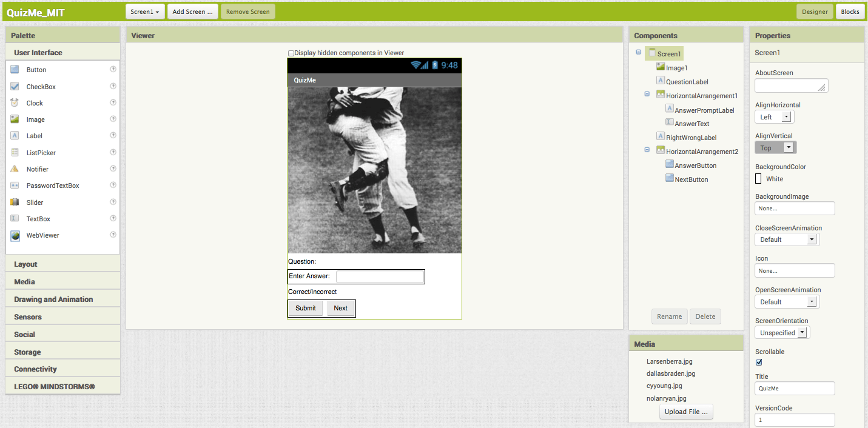This screenshot has height=428, width=868.
Task: Open help for TextBox component
Action: click(113, 218)
